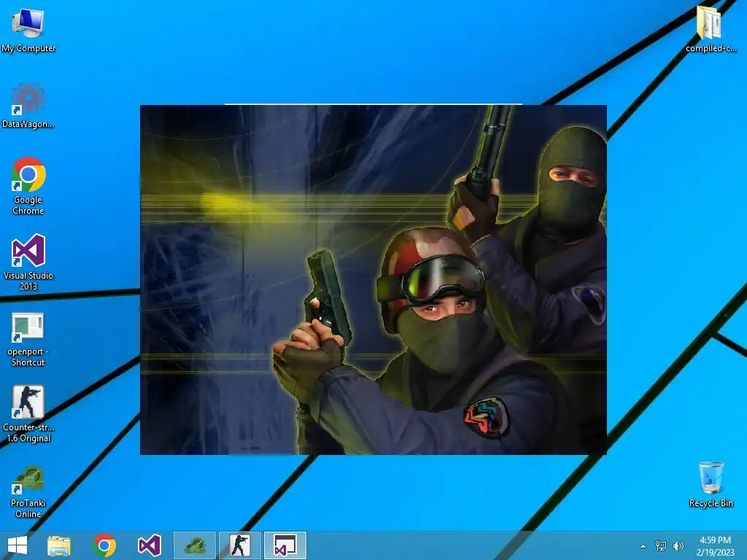Image resolution: width=747 pixels, height=560 pixels.
Task: Open the Windows Start button
Action: point(18,545)
